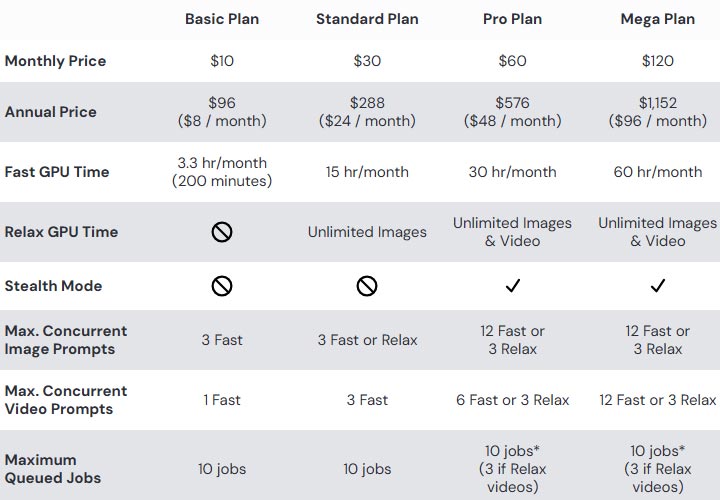Click the Standard Plan Stealth Mode unavailable icon
The image size is (720, 500).
click(367, 286)
